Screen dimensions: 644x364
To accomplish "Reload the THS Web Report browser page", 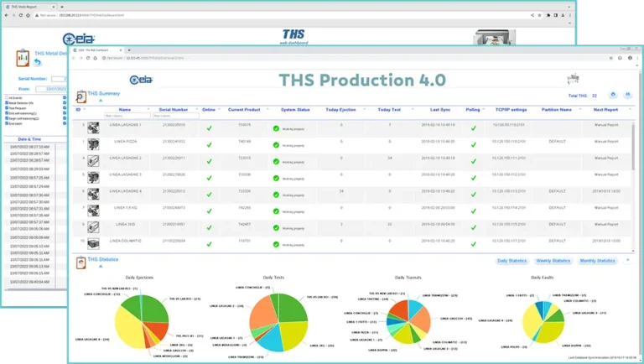I will [x=20, y=15].
